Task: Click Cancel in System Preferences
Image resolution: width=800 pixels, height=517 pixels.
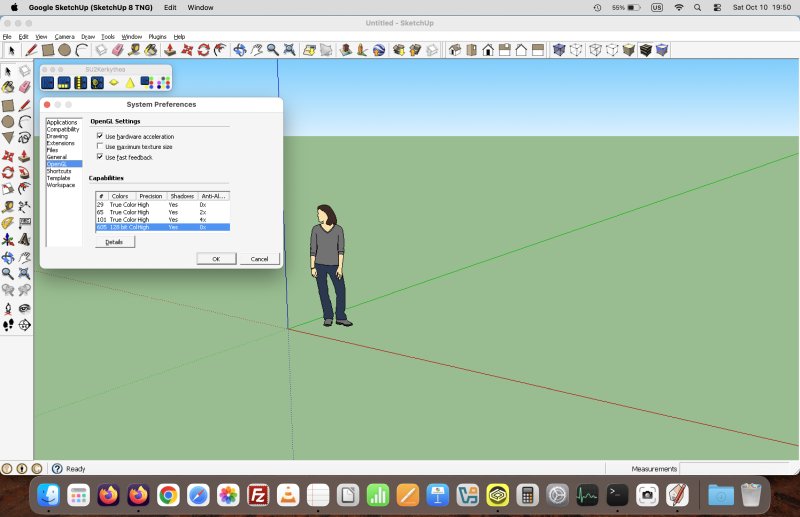Action: pyautogui.click(x=259, y=259)
